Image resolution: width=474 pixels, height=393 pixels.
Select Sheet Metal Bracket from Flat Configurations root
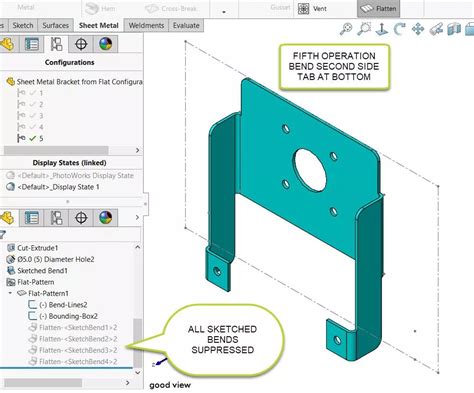(x=75, y=82)
